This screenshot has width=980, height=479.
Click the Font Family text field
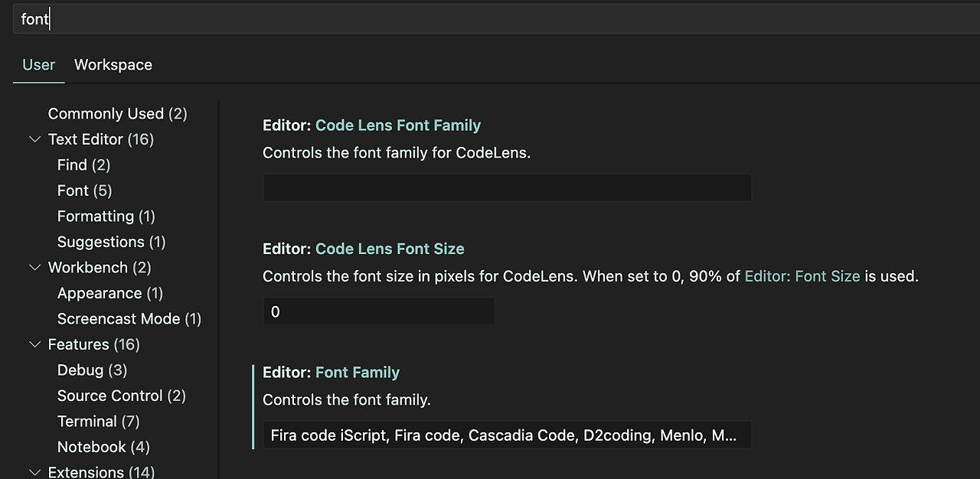(507, 435)
